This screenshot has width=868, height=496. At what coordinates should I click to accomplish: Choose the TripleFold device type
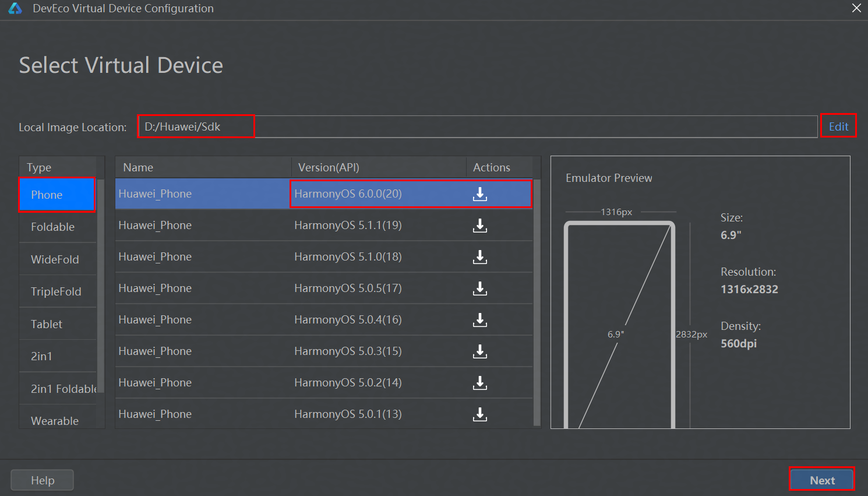click(x=58, y=291)
